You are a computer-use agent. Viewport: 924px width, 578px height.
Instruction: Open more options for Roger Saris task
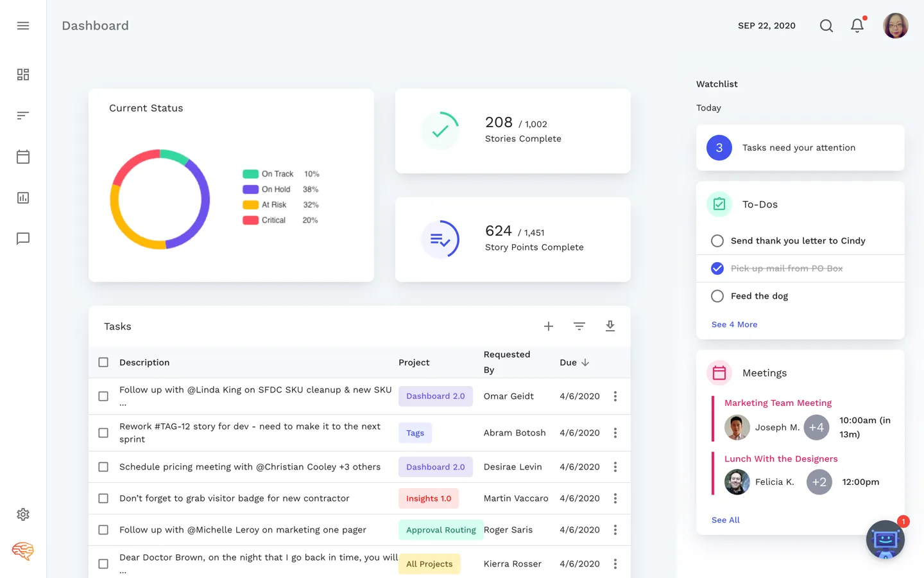615,530
